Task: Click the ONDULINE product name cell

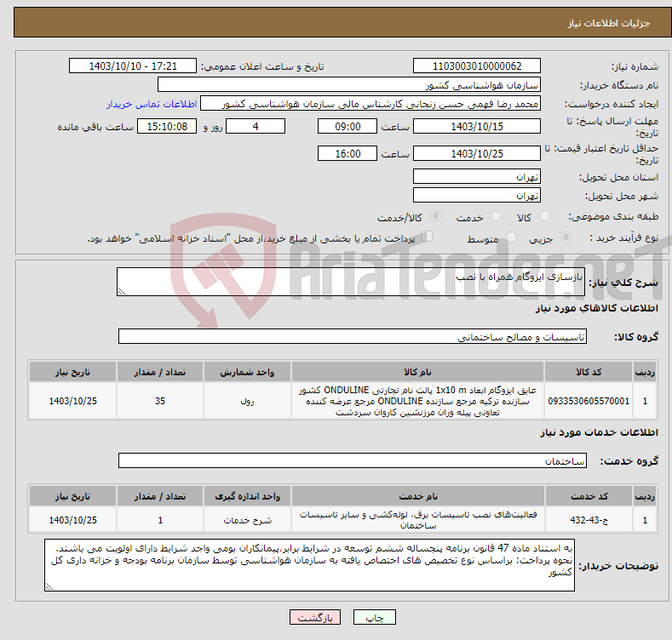Action: coord(418,401)
